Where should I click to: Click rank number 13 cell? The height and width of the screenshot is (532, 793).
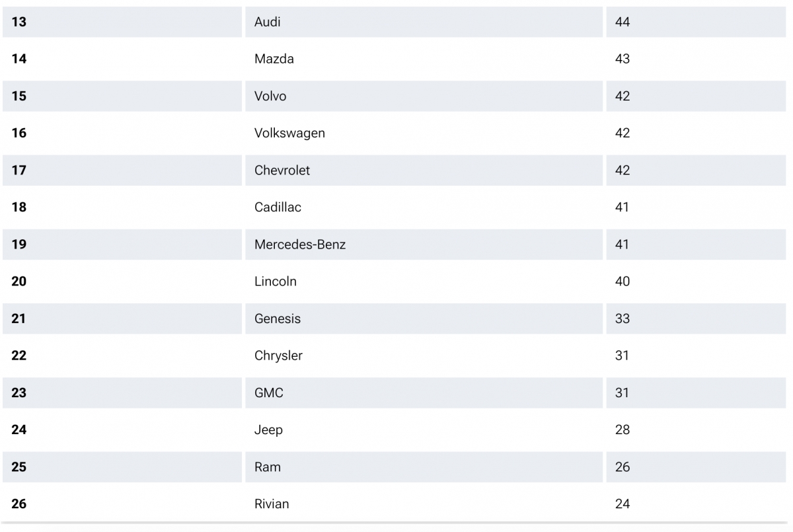point(19,22)
